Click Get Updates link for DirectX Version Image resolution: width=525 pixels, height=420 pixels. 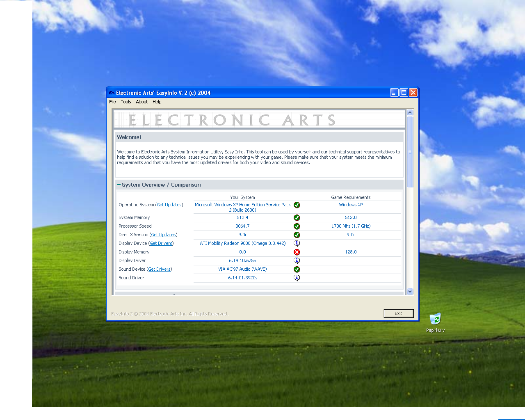163,235
